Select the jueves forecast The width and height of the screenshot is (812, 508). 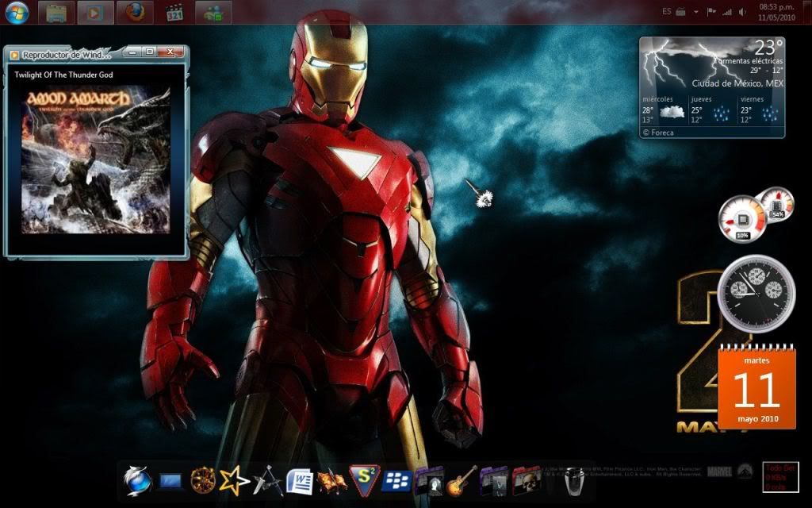[x=711, y=110]
